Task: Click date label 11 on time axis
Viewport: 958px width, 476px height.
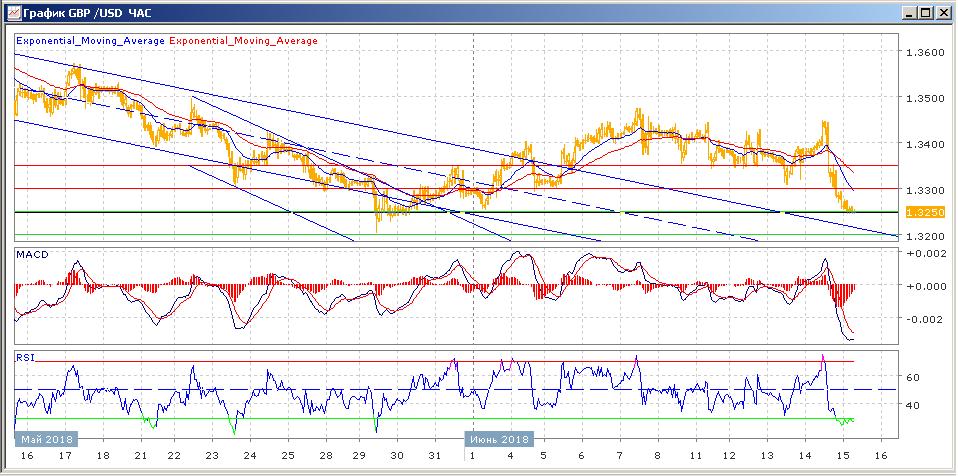Action: [695, 456]
